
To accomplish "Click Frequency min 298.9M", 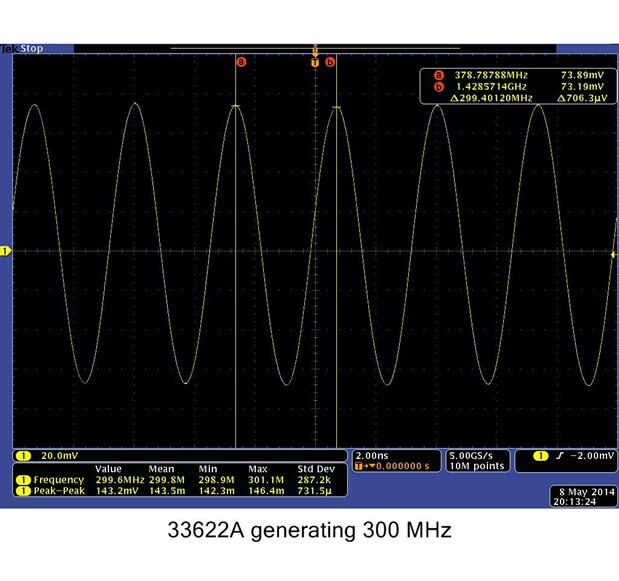I will pos(216,480).
